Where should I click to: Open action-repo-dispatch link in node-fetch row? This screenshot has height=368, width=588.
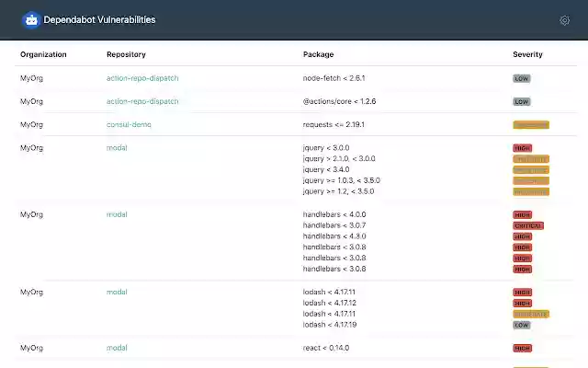coord(142,78)
